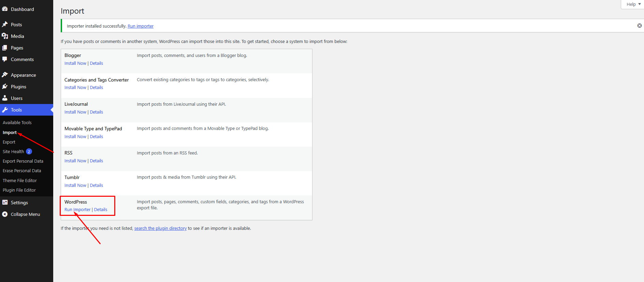The width and height of the screenshot is (644, 282).
Task: Run the WordPress importer
Action: tap(77, 209)
